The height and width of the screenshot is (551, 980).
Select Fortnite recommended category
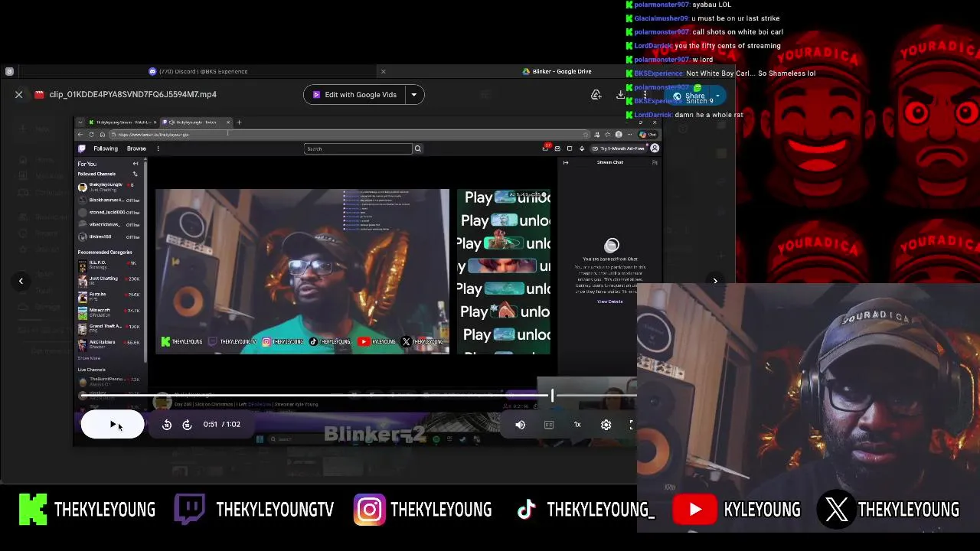(109, 295)
